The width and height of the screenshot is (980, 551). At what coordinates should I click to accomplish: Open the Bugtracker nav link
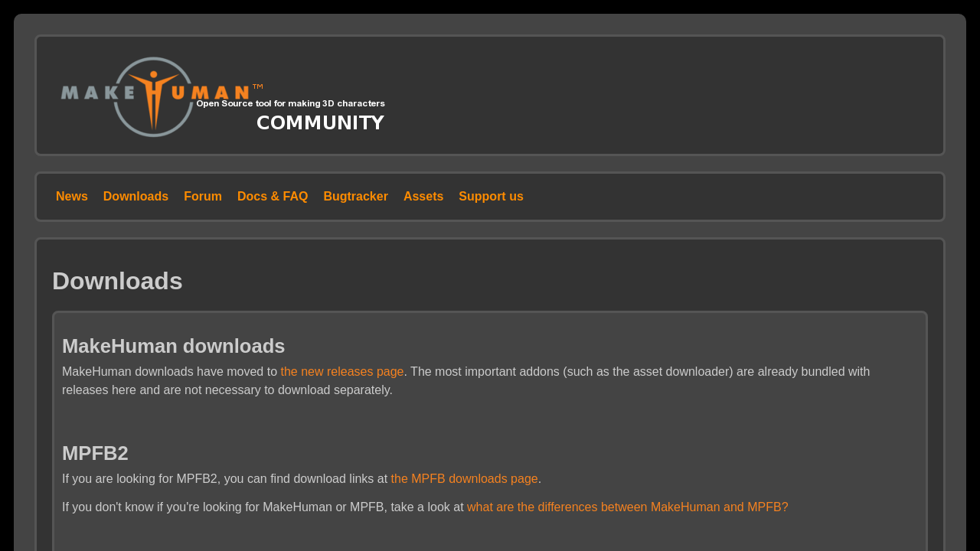(355, 197)
